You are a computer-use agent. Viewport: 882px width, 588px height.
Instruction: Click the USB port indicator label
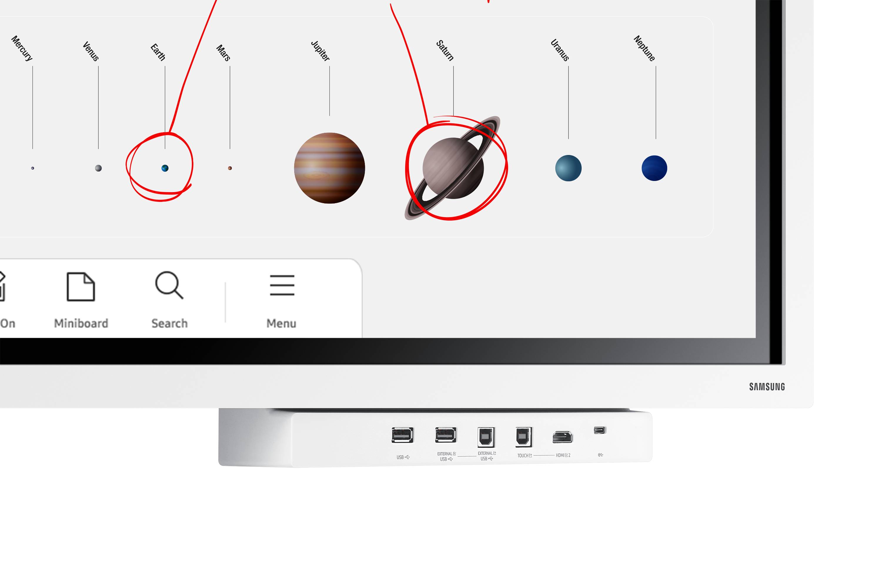[403, 455]
